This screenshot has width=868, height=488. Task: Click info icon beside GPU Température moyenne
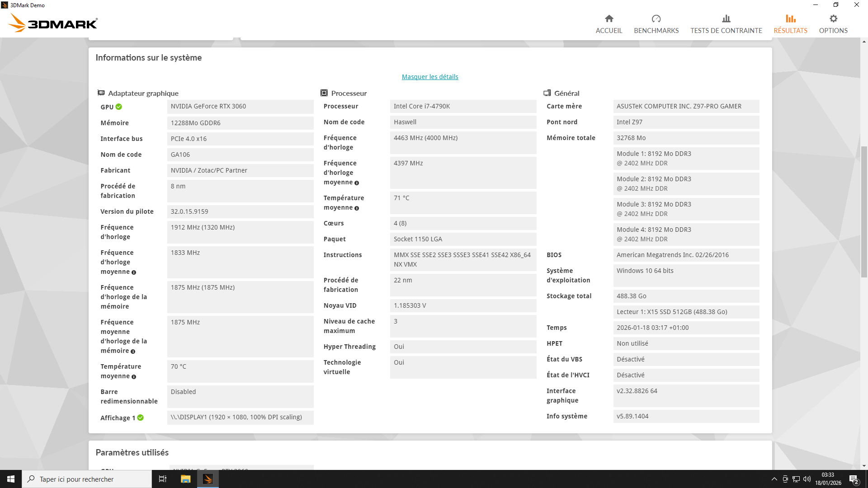pyautogui.click(x=134, y=377)
